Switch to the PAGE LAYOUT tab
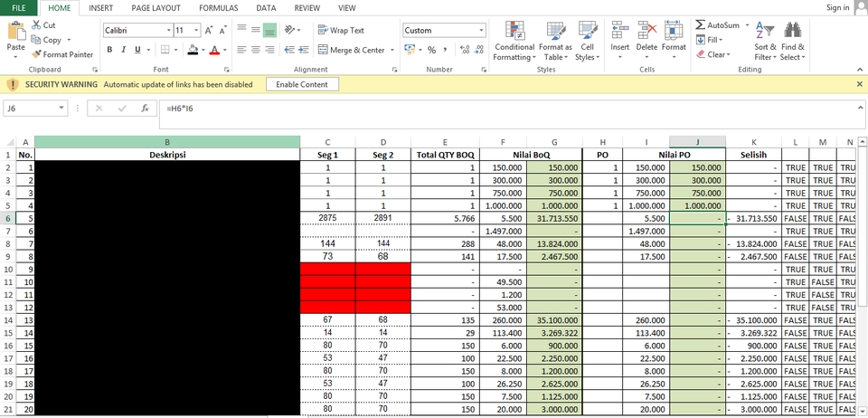868x418 pixels. pyautogui.click(x=156, y=8)
